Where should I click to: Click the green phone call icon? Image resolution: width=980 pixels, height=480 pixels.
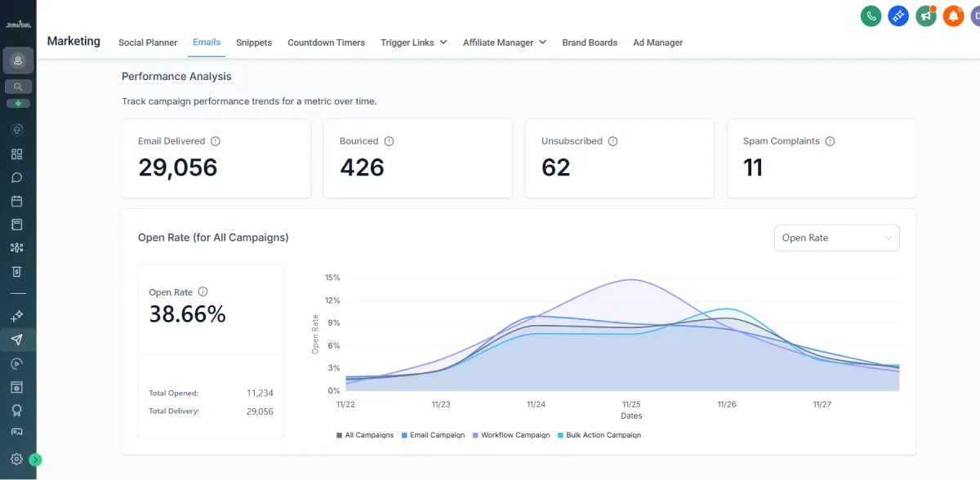pyautogui.click(x=872, y=16)
